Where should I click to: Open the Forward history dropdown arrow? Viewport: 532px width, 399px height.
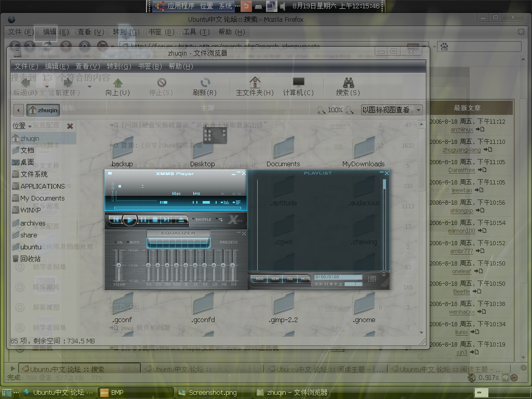[x=89, y=87]
